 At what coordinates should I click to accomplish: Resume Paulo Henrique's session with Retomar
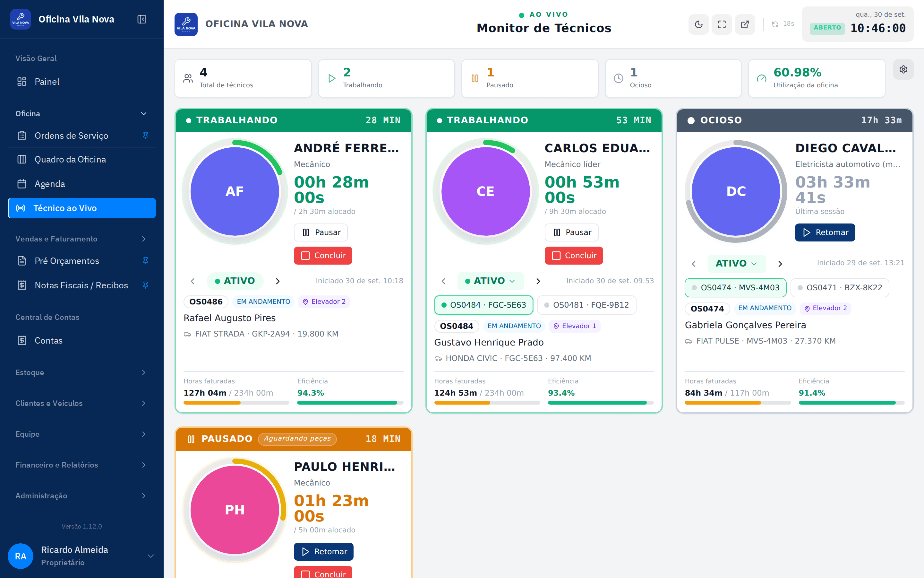(x=323, y=551)
